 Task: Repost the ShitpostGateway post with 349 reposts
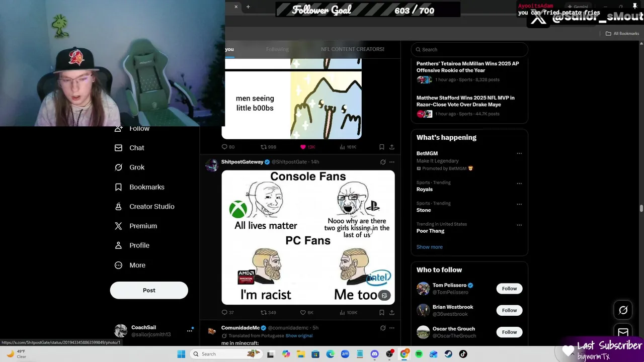[268, 313]
